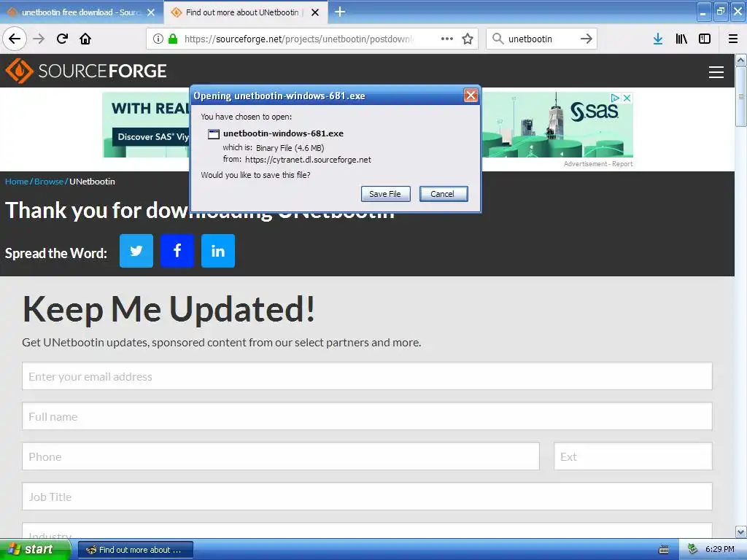Go to the Firefox home page icon
The height and width of the screenshot is (560, 747).
(85, 39)
